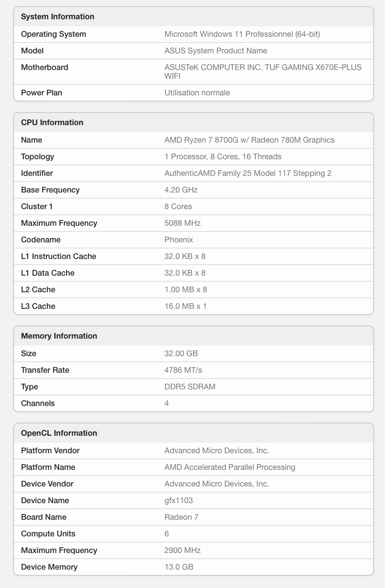Select the Operating System row
Image resolution: width=385 pixels, height=588 pixels.
click(192, 34)
